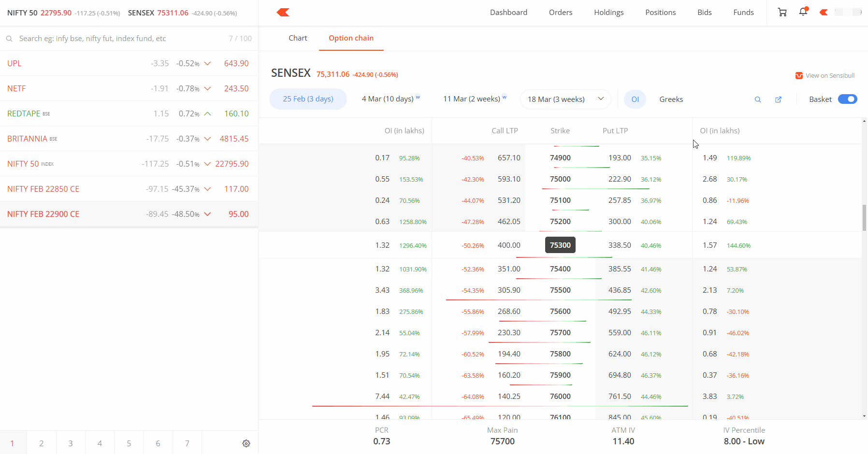This screenshot has width=868, height=454.
Task: Select REDTAPE in the watchlist
Action: point(129,113)
